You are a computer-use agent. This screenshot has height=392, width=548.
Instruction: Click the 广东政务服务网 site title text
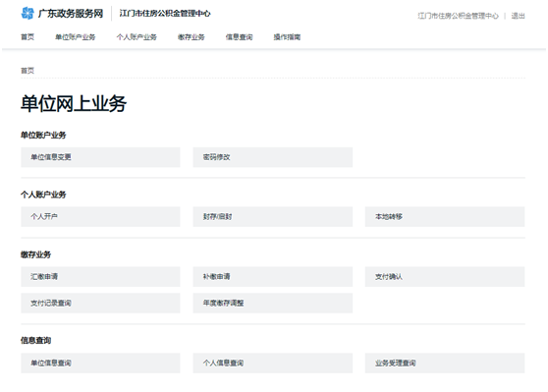coord(71,14)
